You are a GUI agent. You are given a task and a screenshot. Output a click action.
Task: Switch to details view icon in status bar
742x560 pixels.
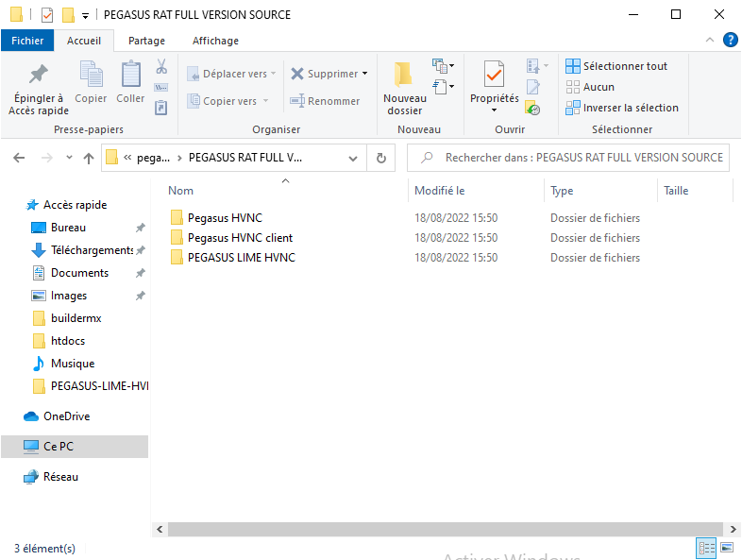point(706,548)
